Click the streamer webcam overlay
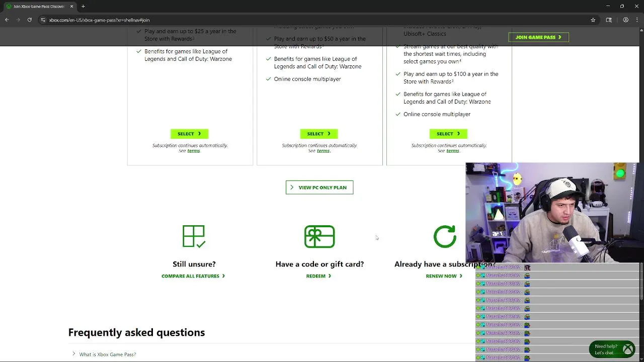The image size is (644, 362). click(x=552, y=213)
